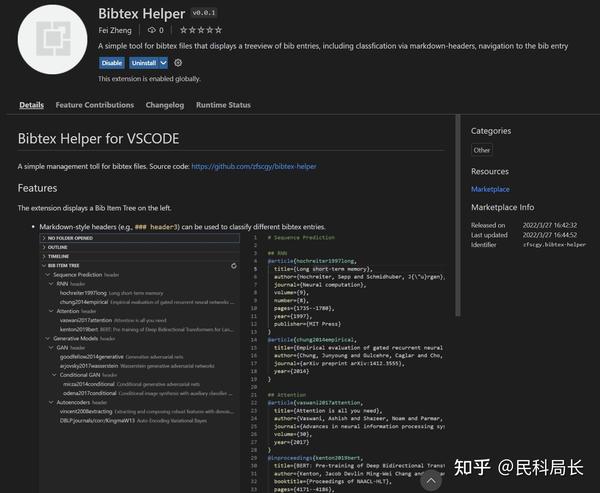Click the Released on date value

point(550,225)
